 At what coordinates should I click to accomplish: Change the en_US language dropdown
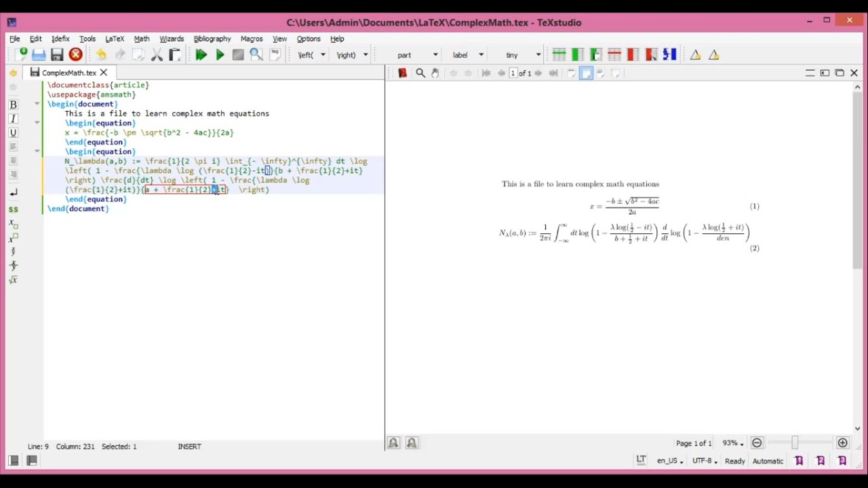coord(670,461)
